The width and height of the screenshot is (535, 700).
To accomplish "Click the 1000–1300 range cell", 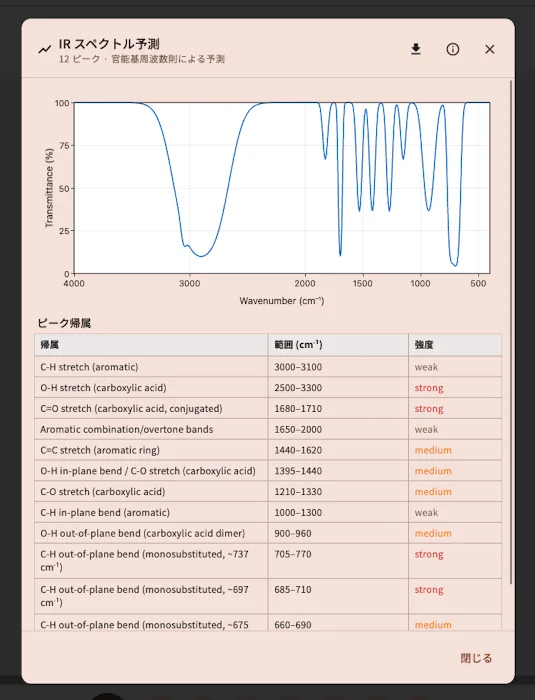I will click(x=338, y=512).
